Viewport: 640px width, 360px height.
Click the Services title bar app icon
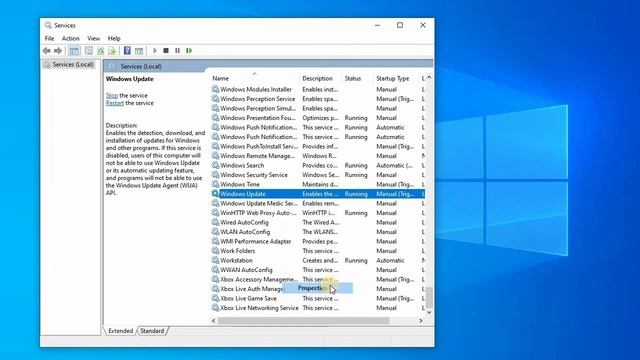(48, 25)
